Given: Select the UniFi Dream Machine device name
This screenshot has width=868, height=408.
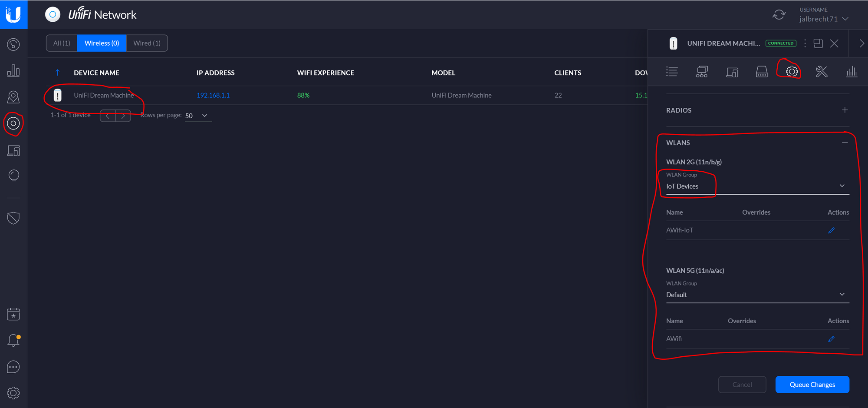Looking at the screenshot, I should (x=104, y=95).
